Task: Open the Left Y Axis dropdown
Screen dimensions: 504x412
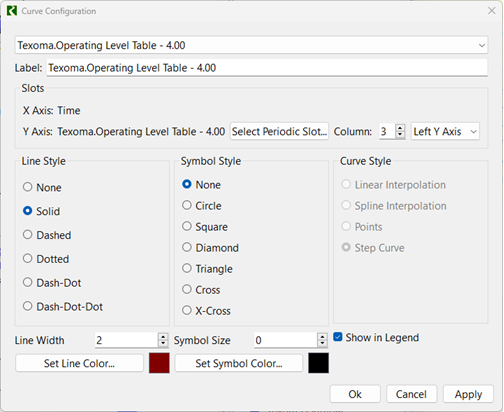Action: click(445, 131)
